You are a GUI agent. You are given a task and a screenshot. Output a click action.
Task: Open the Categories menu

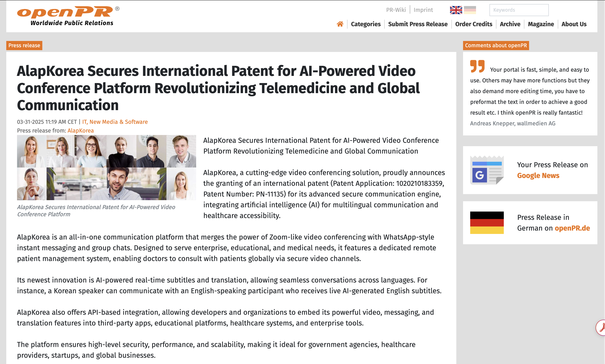pyautogui.click(x=366, y=24)
